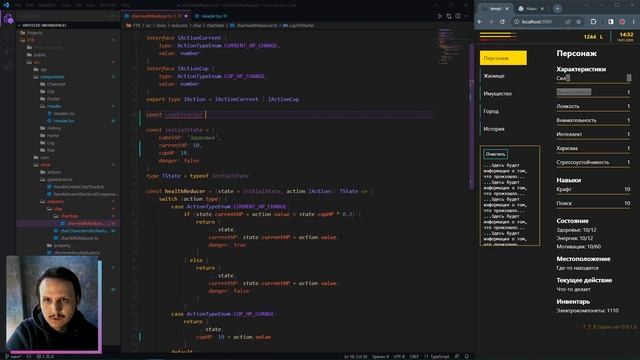640x360 pixels.
Task: Click the Стрессоустойчивость characteristic row
Action: (x=593, y=162)
